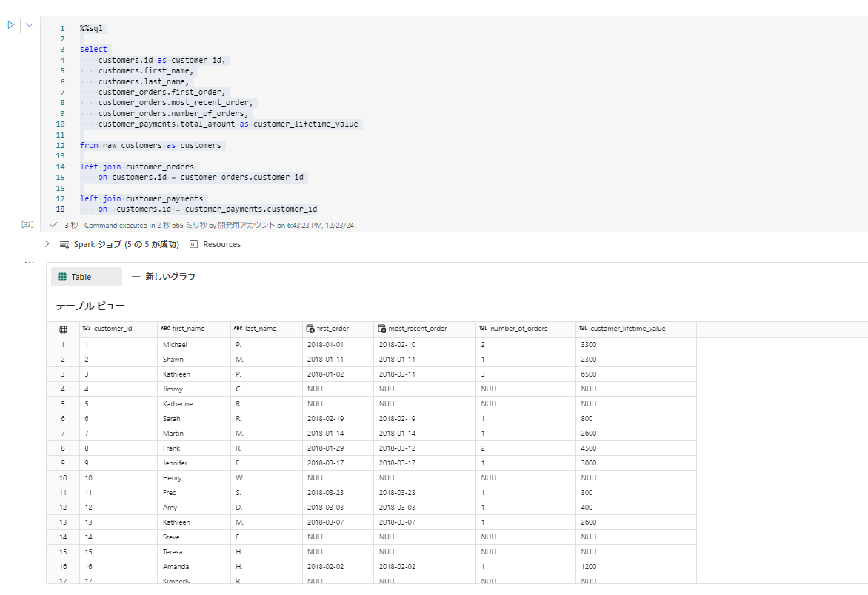Select the cell containing Michael
The height and width of the screenshot is (595, 868).
tap(194, 345)
